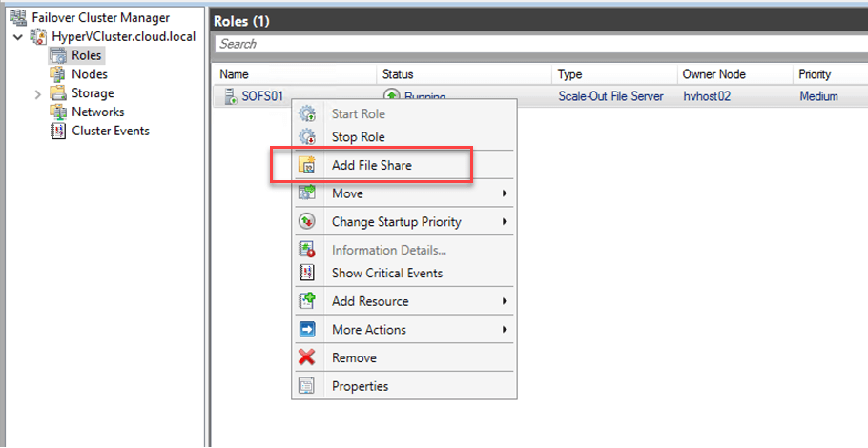Click the red X Remove icon
This screenshot has height=448, width=868.
coord(307,358)
